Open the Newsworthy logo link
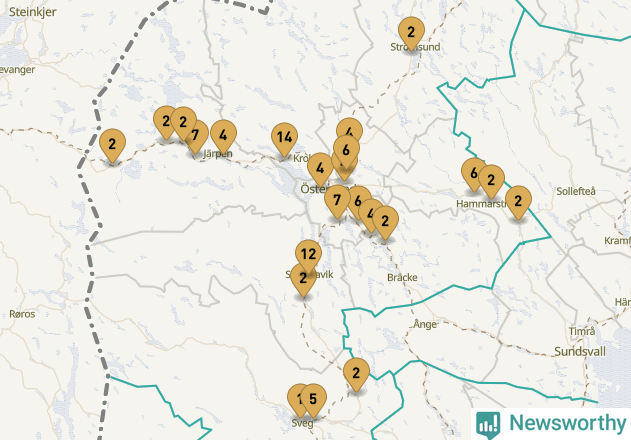The height and width of the screenshot is (440, 631). [x=551, y=424]
